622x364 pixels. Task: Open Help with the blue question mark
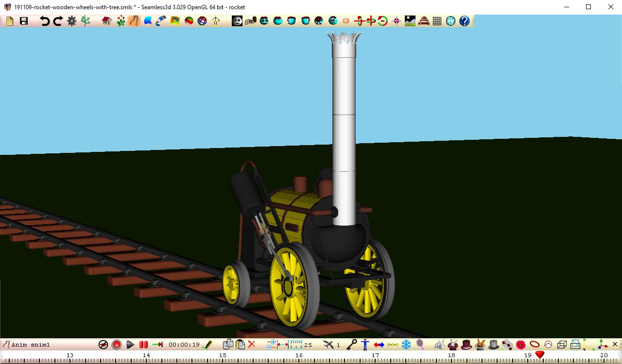[x=464, y=21]
